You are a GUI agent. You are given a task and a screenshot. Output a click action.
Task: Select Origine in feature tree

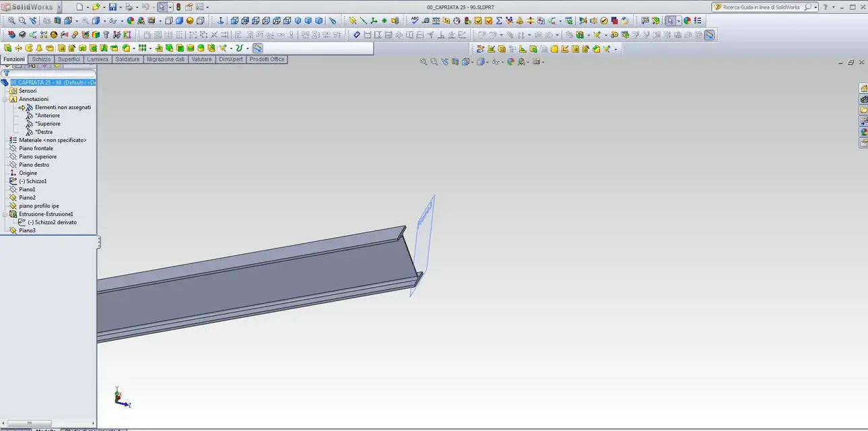(28, 173)
